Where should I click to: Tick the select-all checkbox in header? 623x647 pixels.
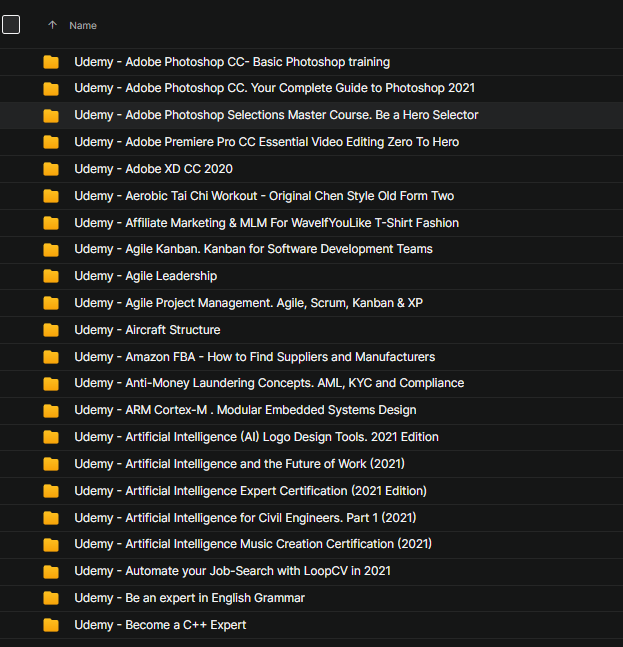click(11, 25)
